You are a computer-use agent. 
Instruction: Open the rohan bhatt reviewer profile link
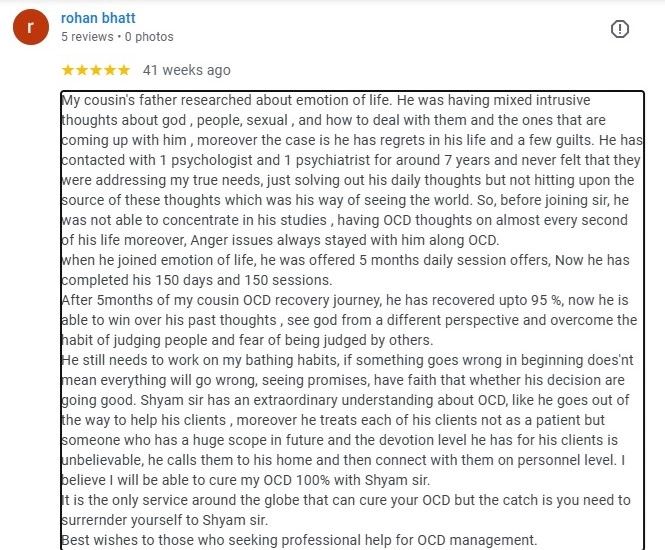coord(98,18)
